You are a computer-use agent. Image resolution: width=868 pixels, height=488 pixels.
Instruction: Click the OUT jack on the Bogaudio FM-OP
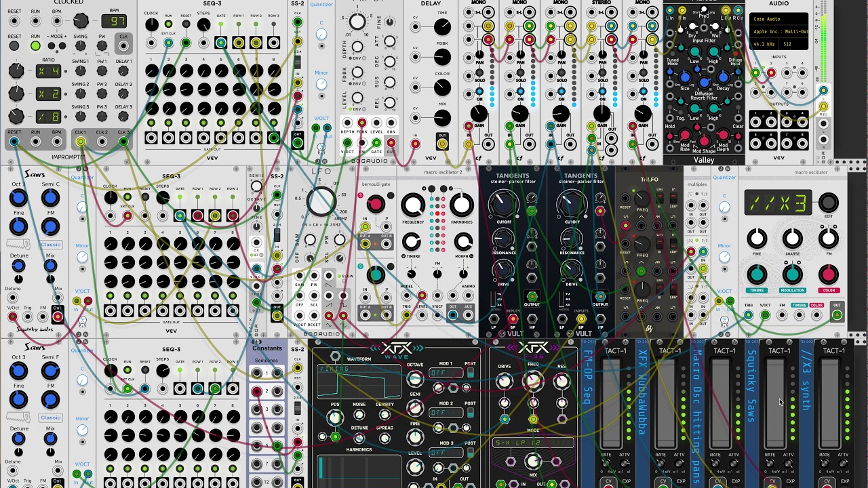(391, 142)
